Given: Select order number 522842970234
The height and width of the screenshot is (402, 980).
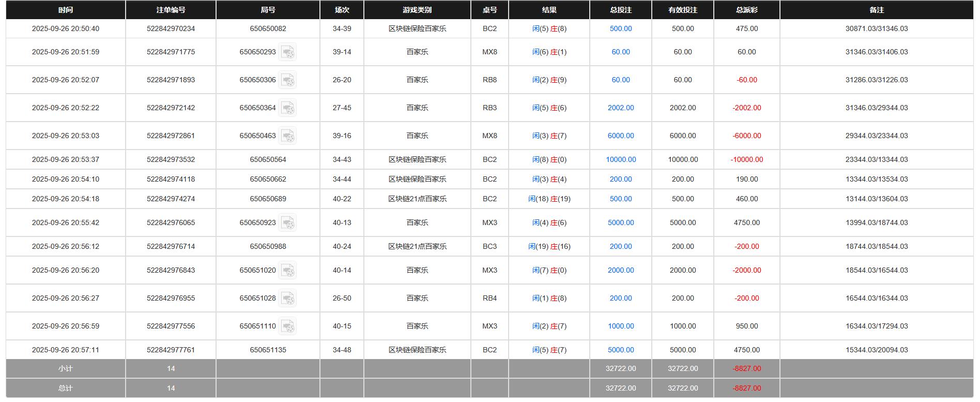Looking at the screenshot, I should pyautogui.click(x=171, y=28).
